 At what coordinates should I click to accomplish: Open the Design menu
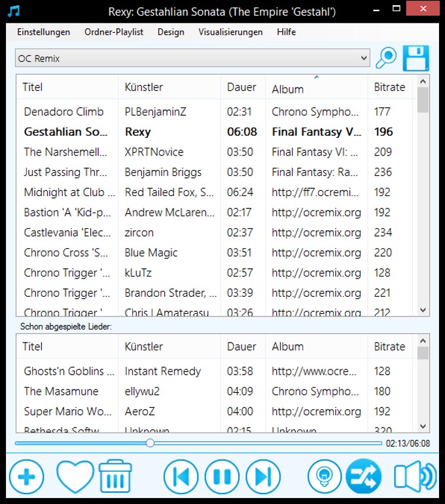tap(171, 32)
